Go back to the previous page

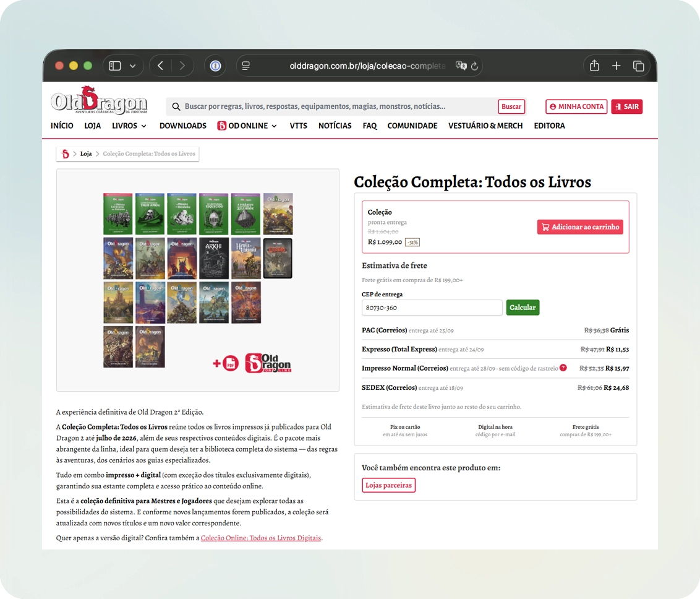pos(161,66)
